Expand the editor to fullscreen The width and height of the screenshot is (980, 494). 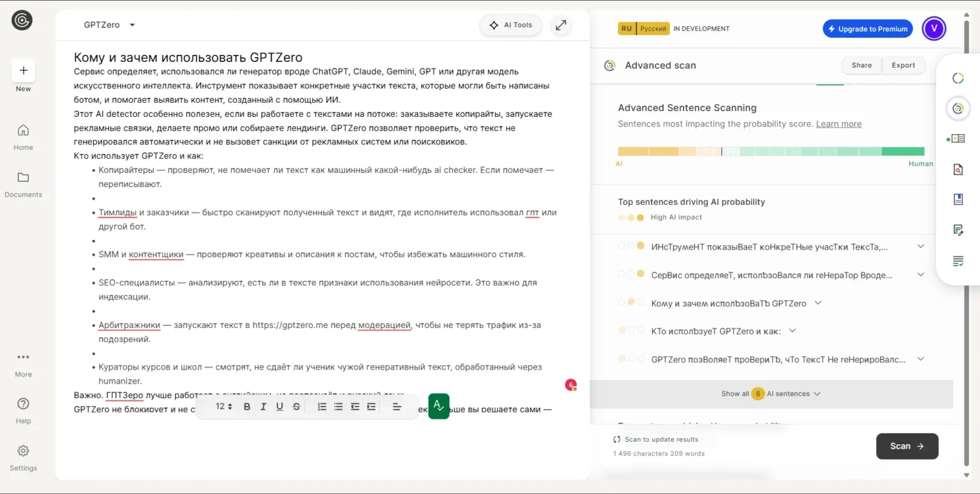point(560,26)
